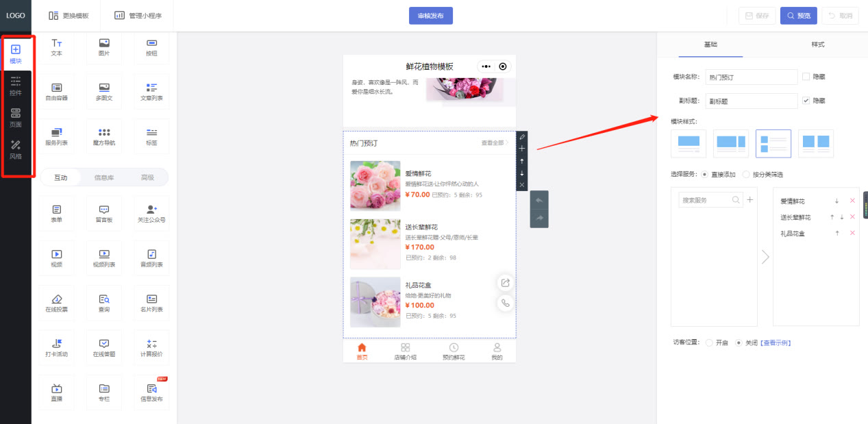Screen dimensions: 868x424
Task: Select the 视频 (Video) module icon
Action: (56, 258)
